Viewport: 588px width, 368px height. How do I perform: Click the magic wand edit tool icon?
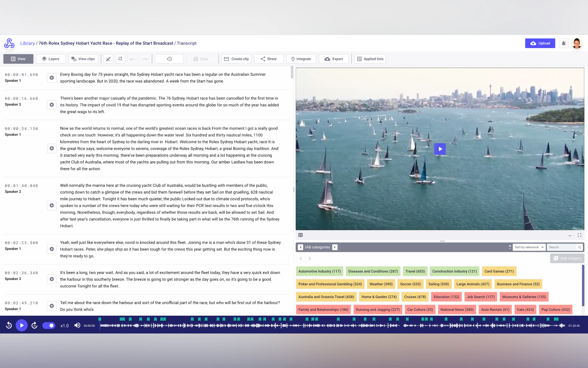tap(108, 59)
